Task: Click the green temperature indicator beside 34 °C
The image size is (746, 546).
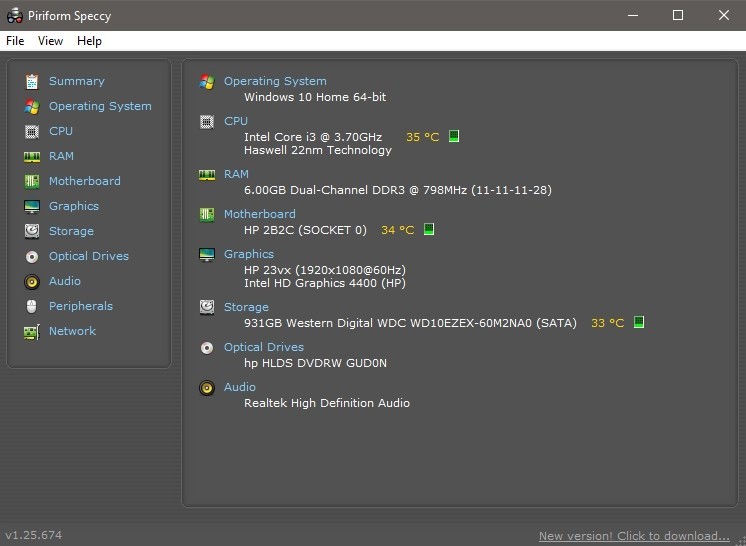Action: (x=429, y=229)
